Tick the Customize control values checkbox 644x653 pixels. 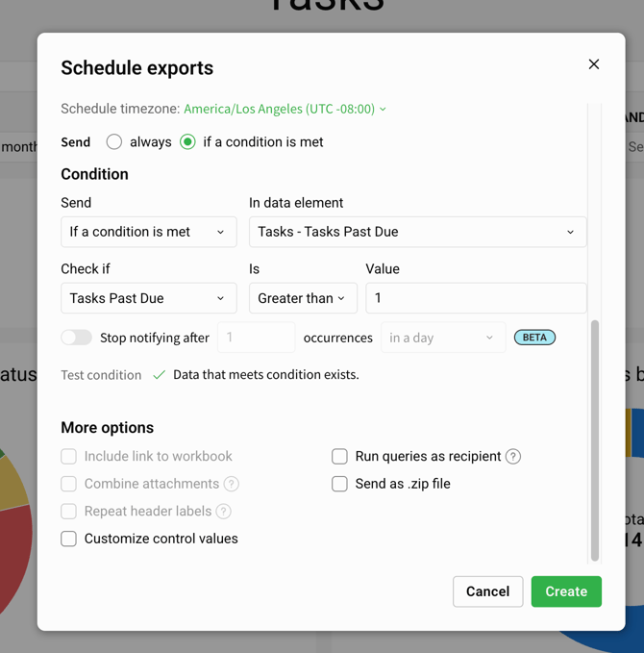point(69,539)
